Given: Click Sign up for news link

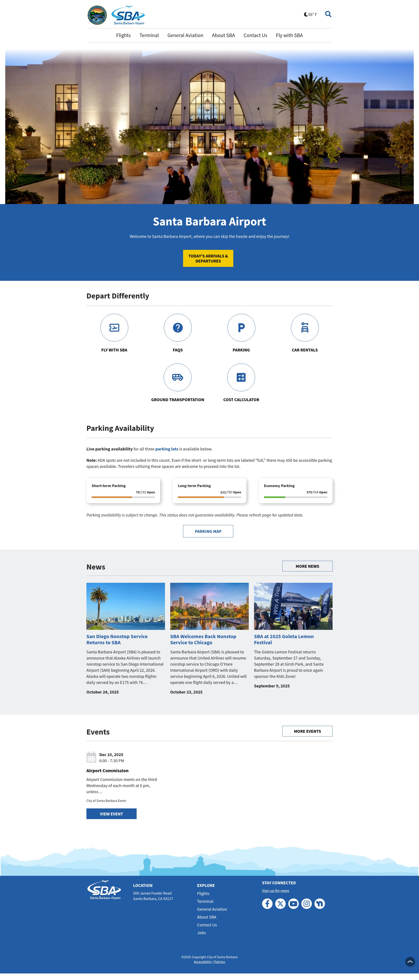Looking at the screenshot, I should click(x=275, y=891).
